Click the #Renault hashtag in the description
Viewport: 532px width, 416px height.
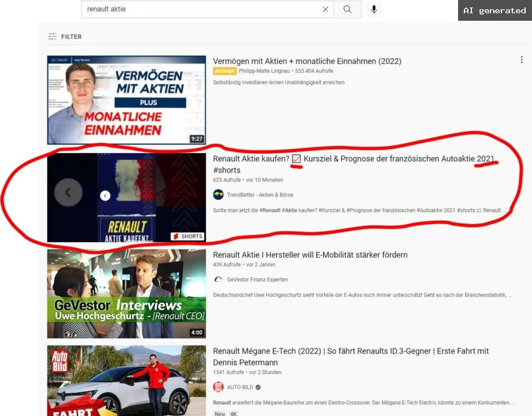tap(270, 210)
